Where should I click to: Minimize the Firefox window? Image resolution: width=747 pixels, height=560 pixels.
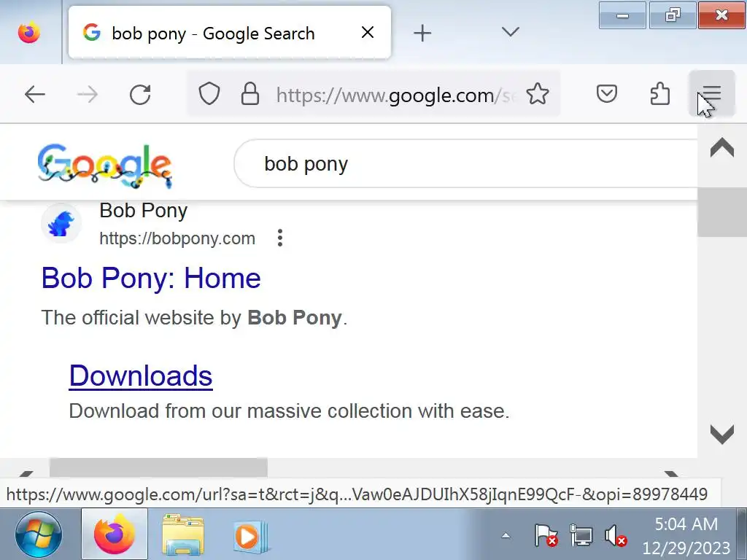click(622, 15)
